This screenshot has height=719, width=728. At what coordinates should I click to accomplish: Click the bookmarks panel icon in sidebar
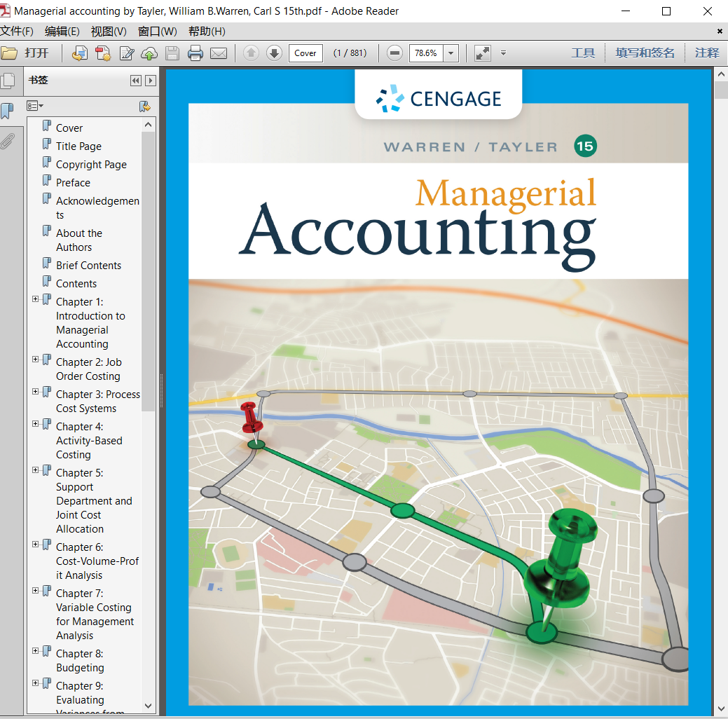(8, 111)
